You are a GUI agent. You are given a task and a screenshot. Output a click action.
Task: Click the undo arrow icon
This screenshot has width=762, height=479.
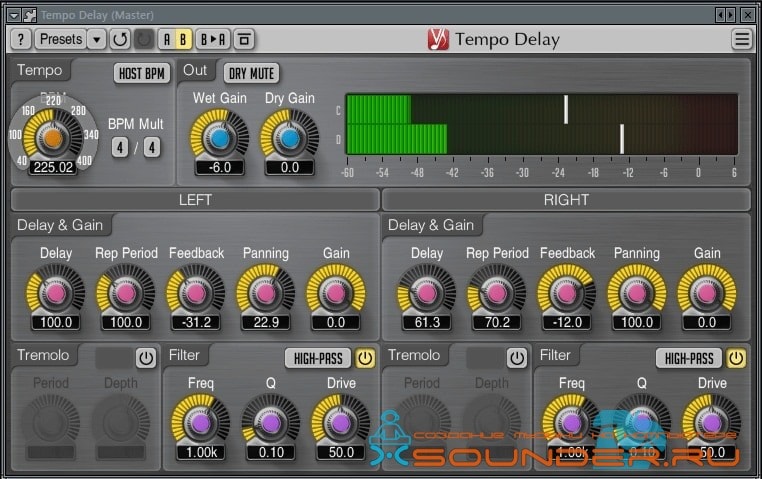click(x=120, y=39)
